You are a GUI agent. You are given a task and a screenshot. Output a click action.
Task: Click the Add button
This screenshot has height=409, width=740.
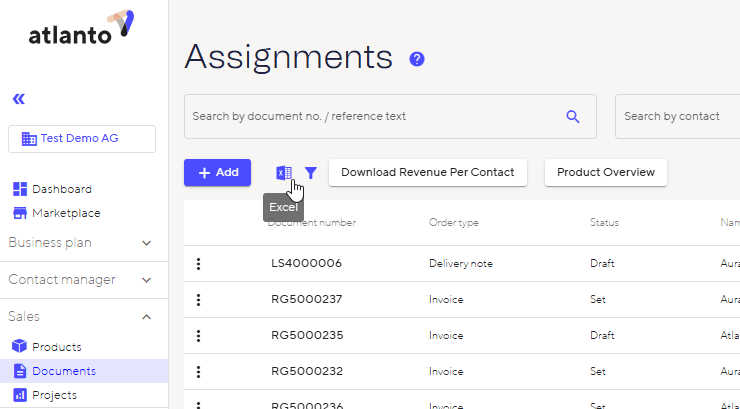point(217,172)
